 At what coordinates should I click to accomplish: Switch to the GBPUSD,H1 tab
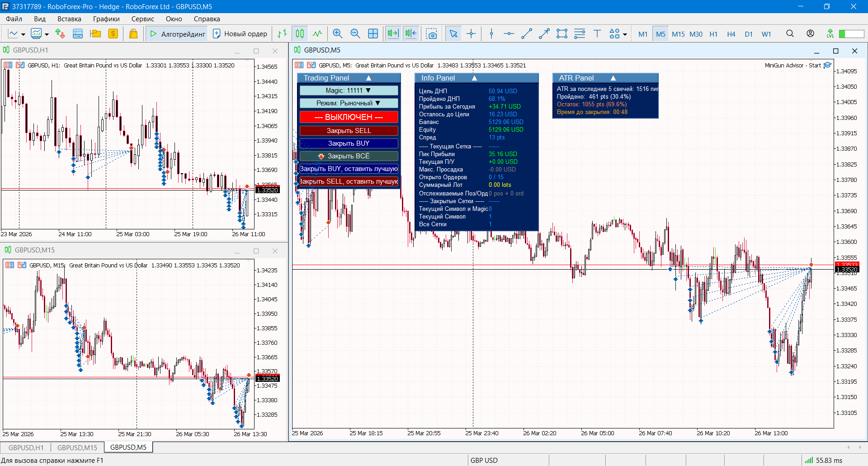point(26,447)
